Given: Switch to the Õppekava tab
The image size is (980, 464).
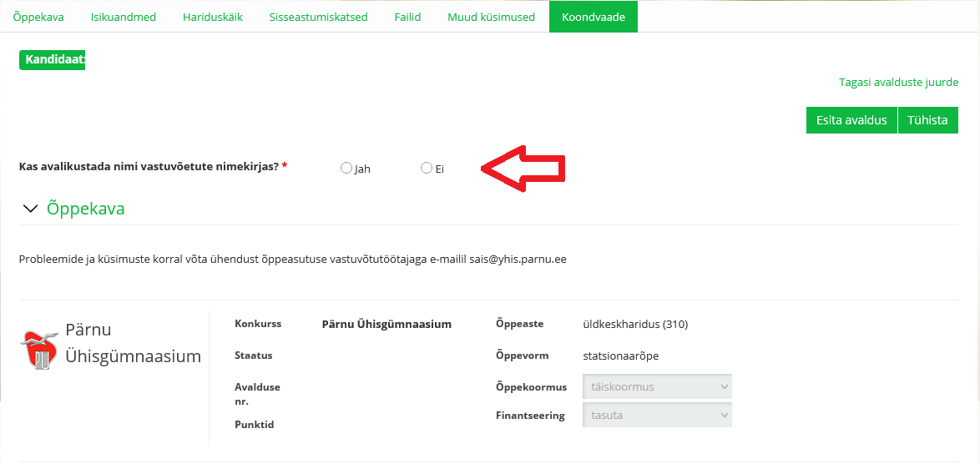Looking at the screenshot, I should click(38, 17).
